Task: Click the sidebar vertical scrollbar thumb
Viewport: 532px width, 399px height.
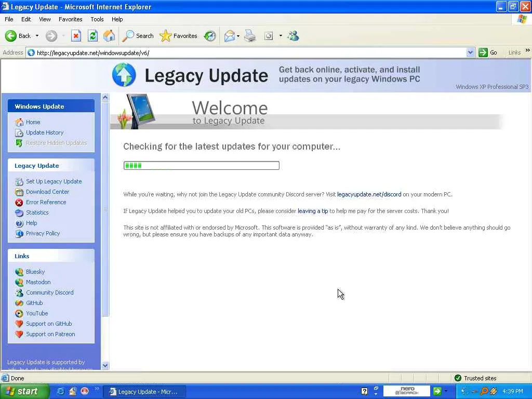Action: pos(105,209)
